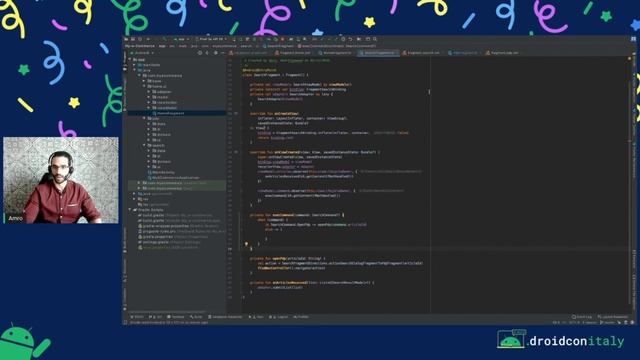Switch to the fragment_pdp.xml editor tab
The height and width of the screenshot is (360, 640).
coord(503,53)
